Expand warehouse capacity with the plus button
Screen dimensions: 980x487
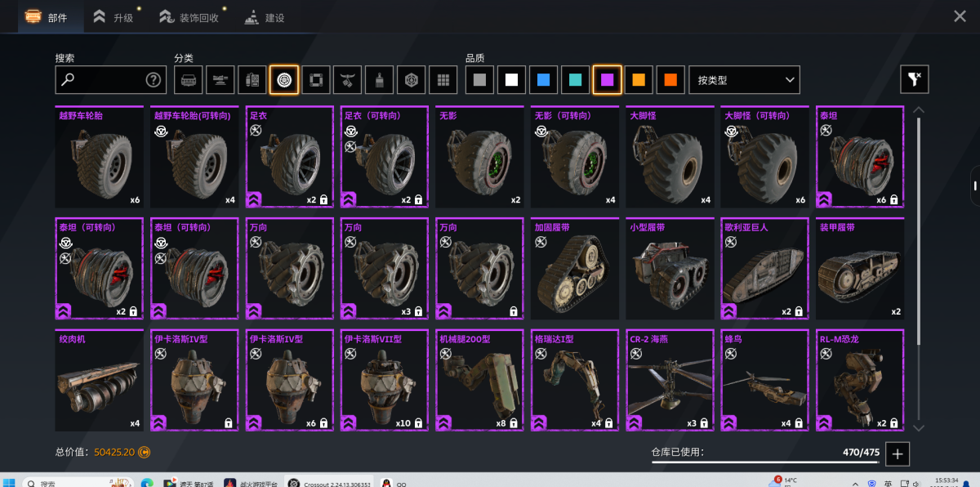pyautogui.click(x=898, y=453)
